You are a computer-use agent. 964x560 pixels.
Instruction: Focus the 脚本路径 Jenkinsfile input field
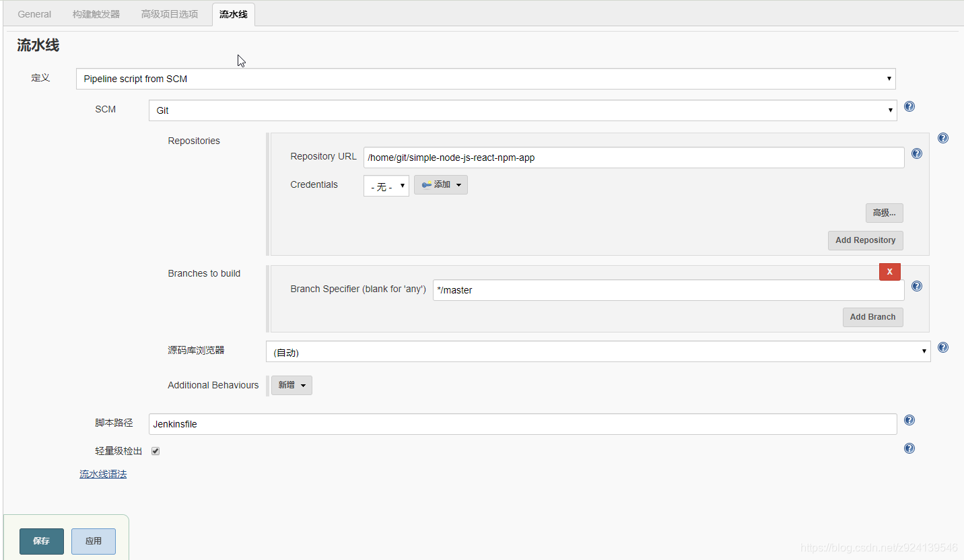pyautogui.click(x=523, y=424)
